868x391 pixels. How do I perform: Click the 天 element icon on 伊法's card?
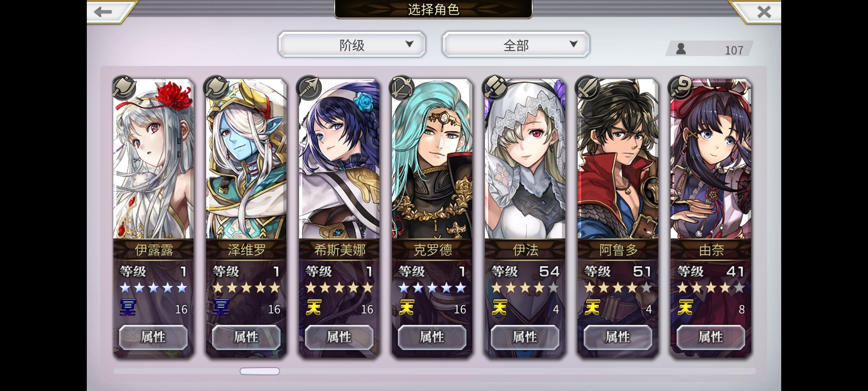click(499, 307)
